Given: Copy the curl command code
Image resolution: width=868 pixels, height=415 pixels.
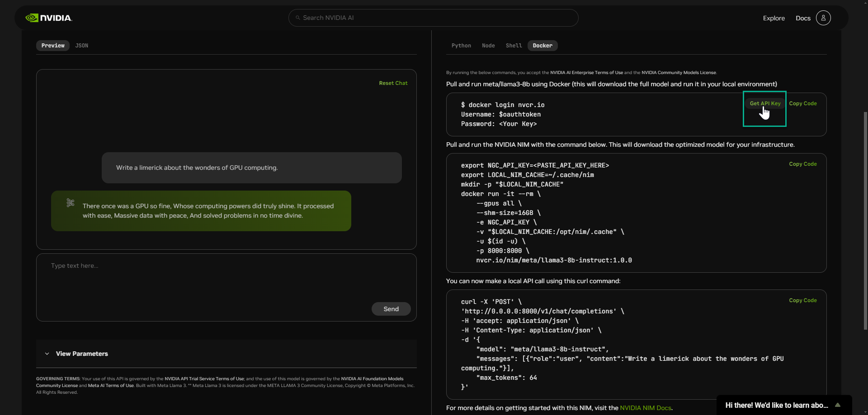Looking at the screenshot, I should pyautogui.click(x=803, y=300).
